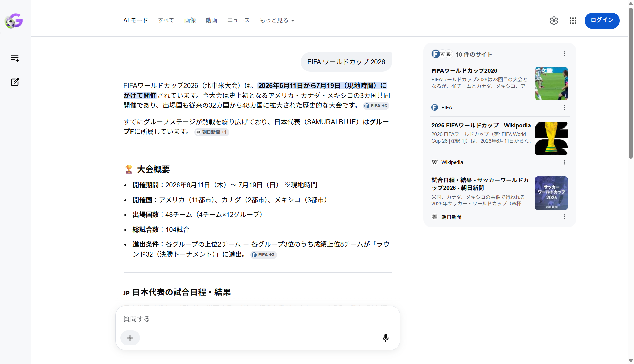Click the 朝日新聞 favicon in source list
Viewport: 634px width, 364px height.
pyautogui.click(x=435, y=217)
